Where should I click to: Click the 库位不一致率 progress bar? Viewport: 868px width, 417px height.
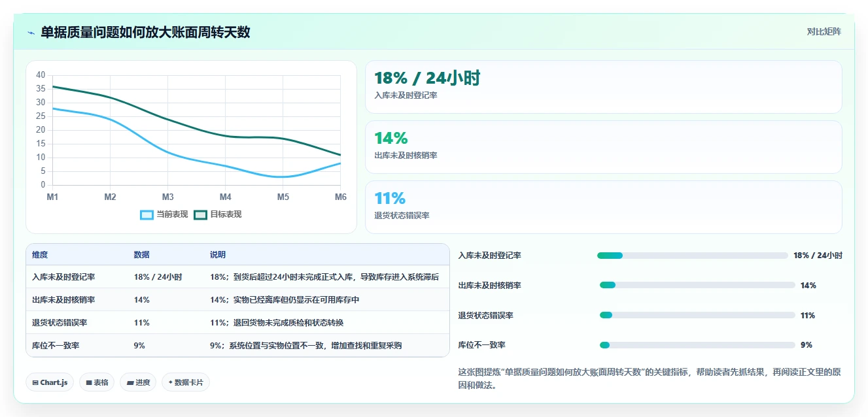[x=697, y=344]
